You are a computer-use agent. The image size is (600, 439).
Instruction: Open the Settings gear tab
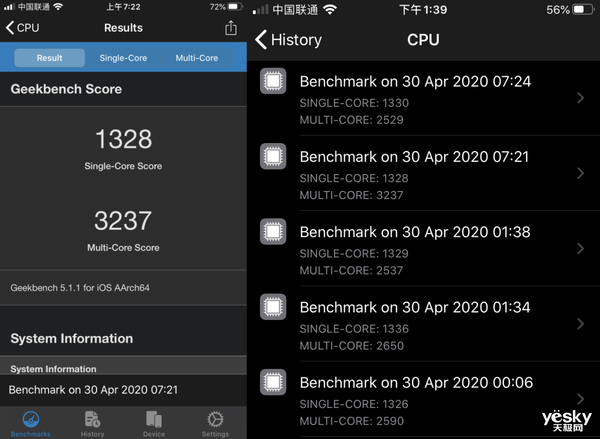215,421
